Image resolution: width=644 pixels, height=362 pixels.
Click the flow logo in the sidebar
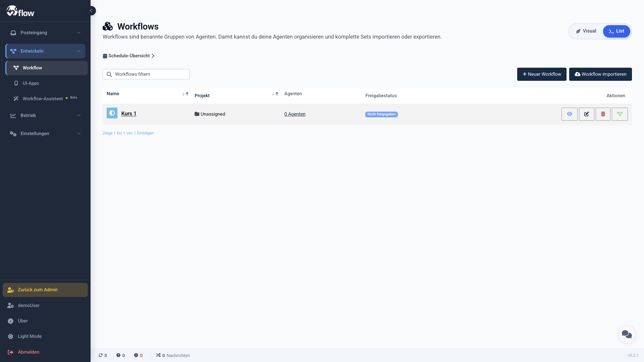click(x=20, y=11)
